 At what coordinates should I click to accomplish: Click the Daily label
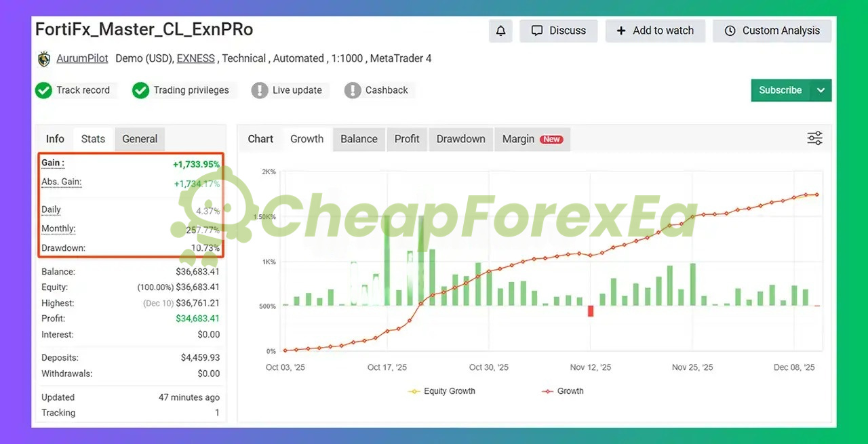pos(51,210)
